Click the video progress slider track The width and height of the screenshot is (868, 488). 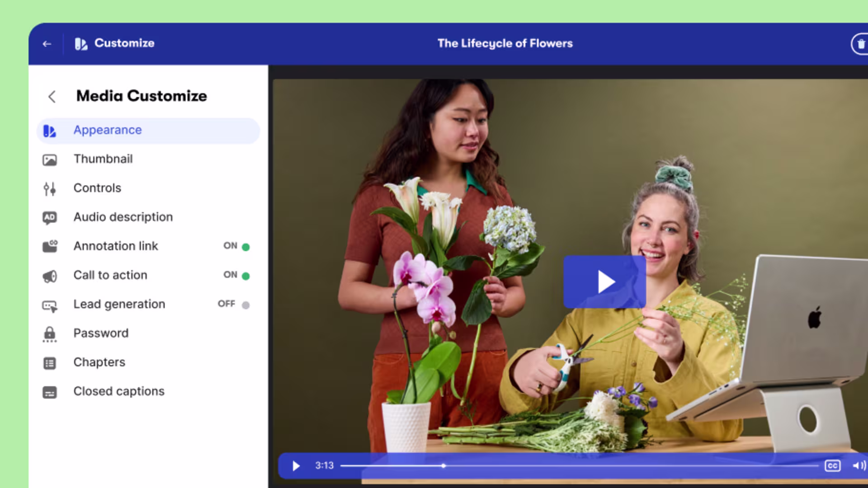pyautogui.click(x=579, y=465)
